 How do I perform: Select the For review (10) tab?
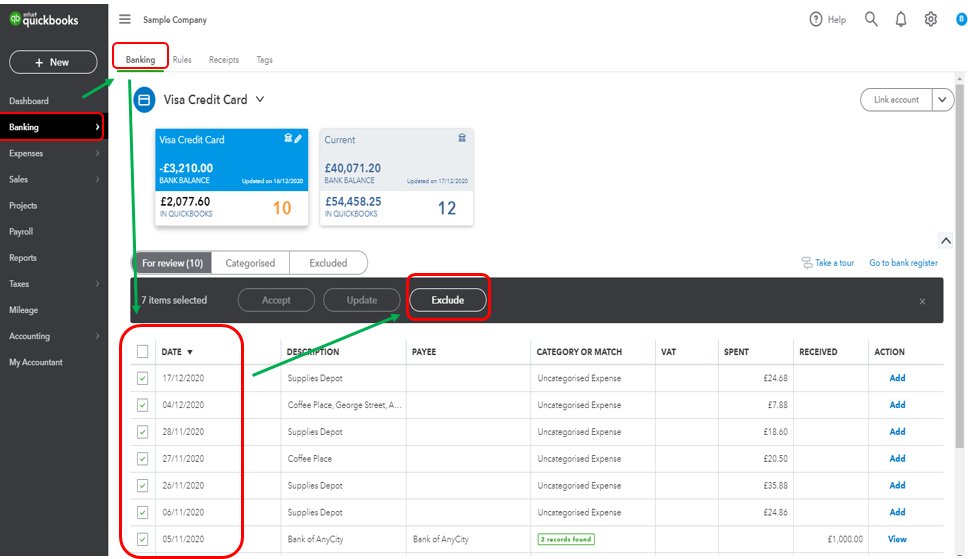coord(172,263)
